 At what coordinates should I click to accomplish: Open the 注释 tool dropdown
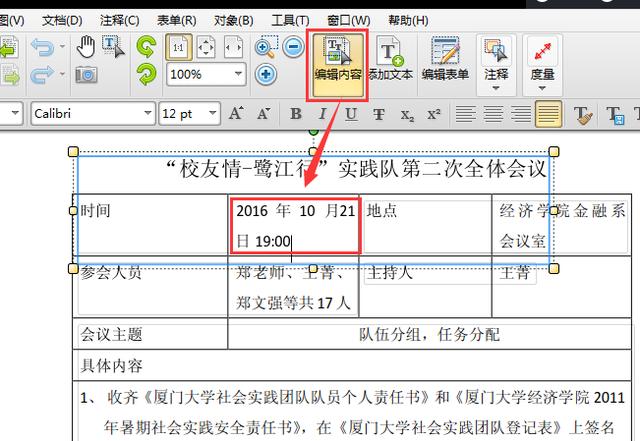click(x=496, y=88)
